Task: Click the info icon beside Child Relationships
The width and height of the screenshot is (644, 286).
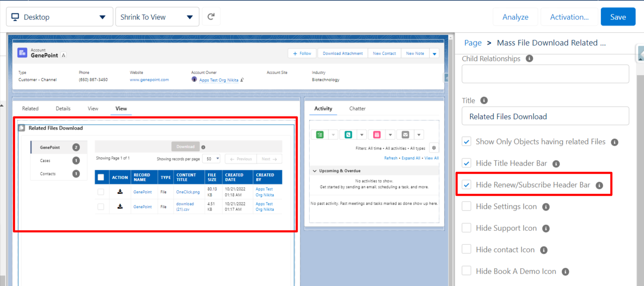Action: point(529,58)
